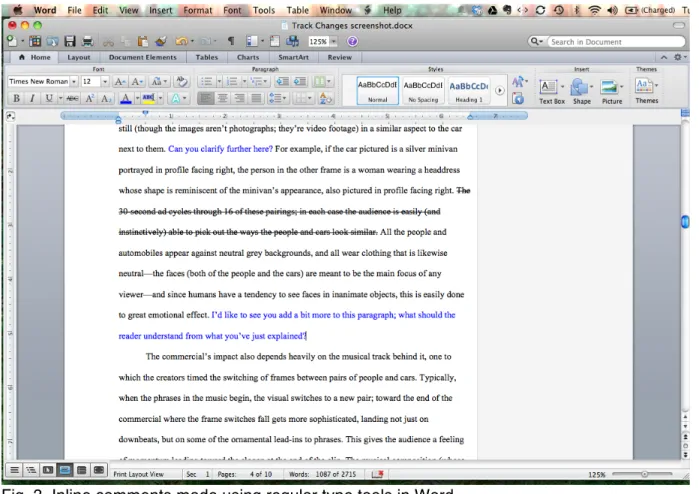Viewport: 699px width, 494px height.
Task: Open the SmartArt tab
Action: 293,57
